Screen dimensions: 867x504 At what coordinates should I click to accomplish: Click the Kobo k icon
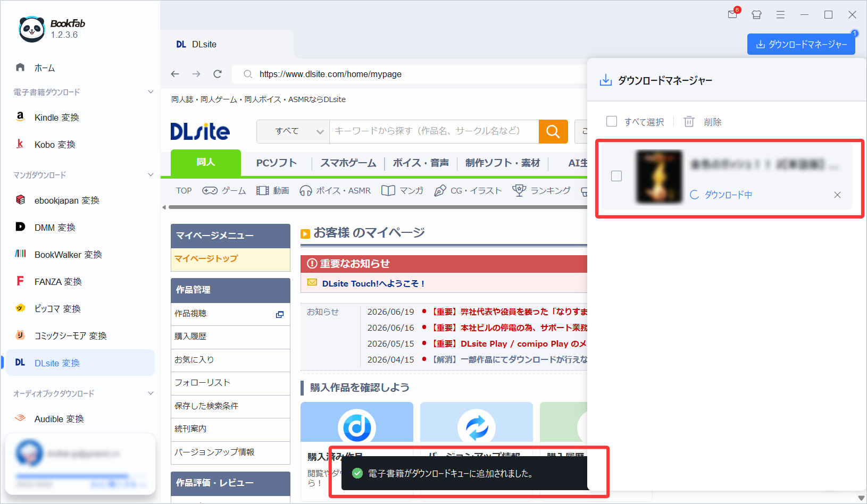[20, 144]
